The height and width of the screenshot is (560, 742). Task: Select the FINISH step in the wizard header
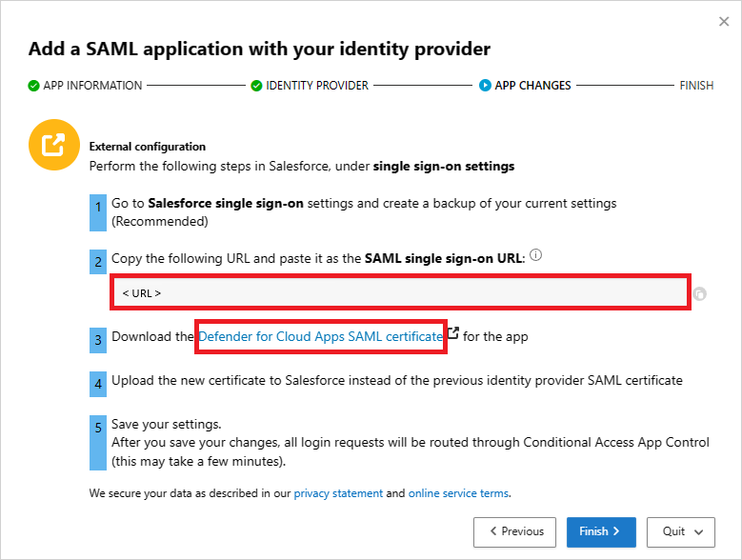[x=696, y=86]
